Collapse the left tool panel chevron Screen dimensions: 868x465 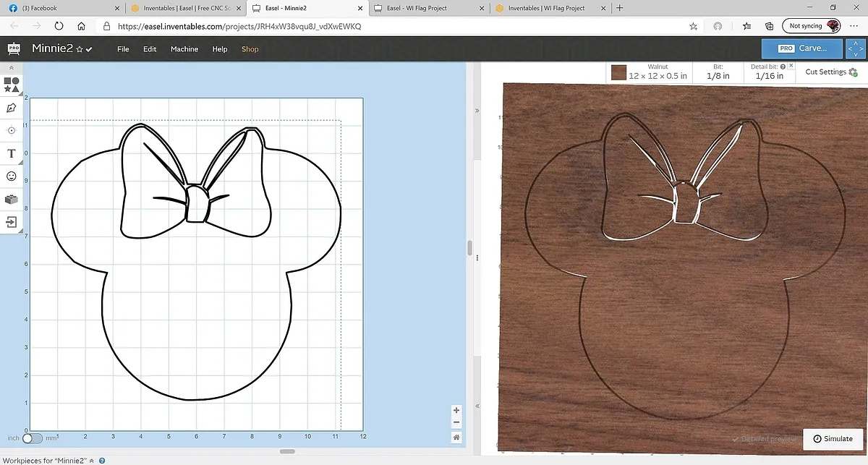pyautogui.click(x=12, y=67)
